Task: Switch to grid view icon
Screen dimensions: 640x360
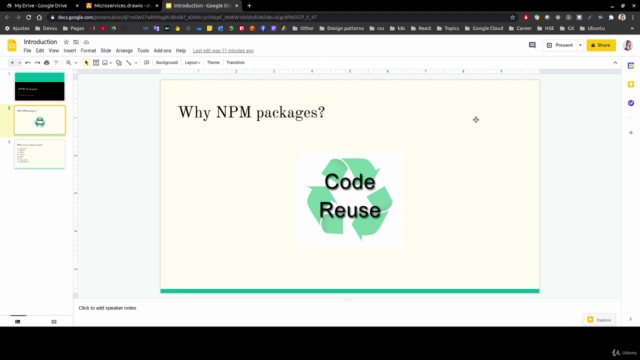Action: 54,322
